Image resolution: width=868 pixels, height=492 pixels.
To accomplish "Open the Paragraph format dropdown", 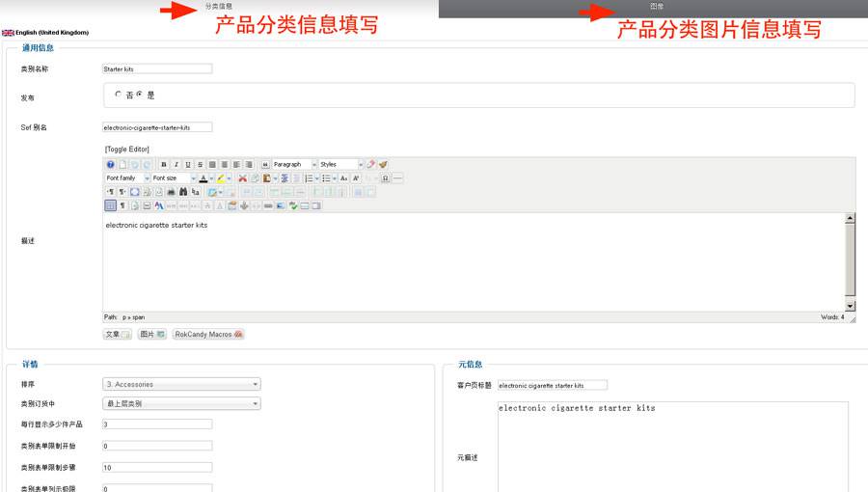I will [293, 165].
